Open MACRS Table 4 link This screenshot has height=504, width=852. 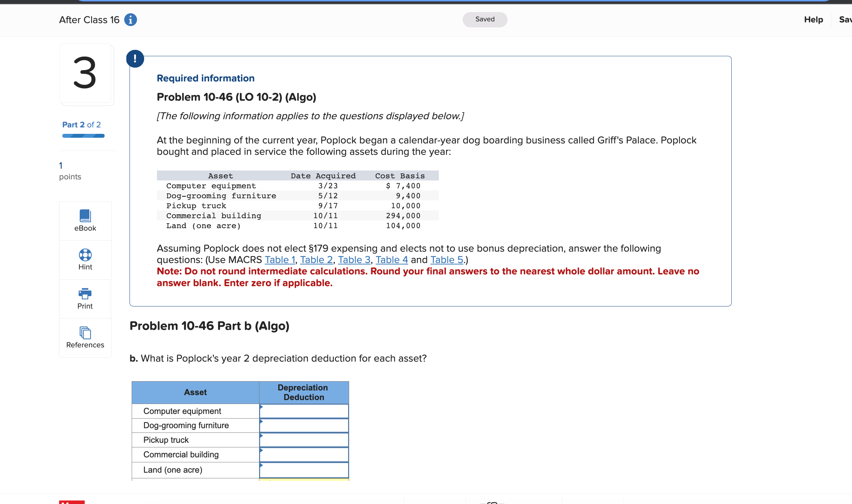(x=391, y=260)
